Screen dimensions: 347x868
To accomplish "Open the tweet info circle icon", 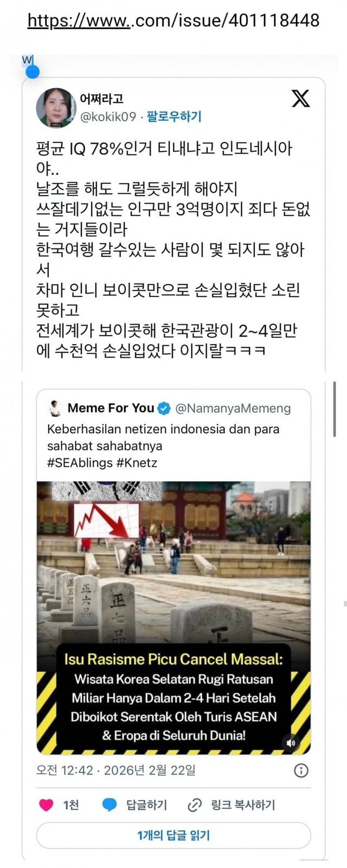I will click(301, 770).
